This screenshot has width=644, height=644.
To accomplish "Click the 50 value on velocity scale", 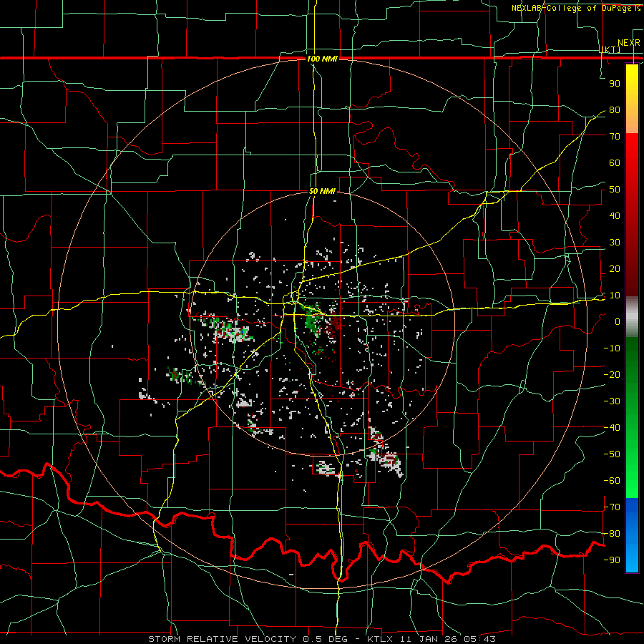I will tap(615, 190).
